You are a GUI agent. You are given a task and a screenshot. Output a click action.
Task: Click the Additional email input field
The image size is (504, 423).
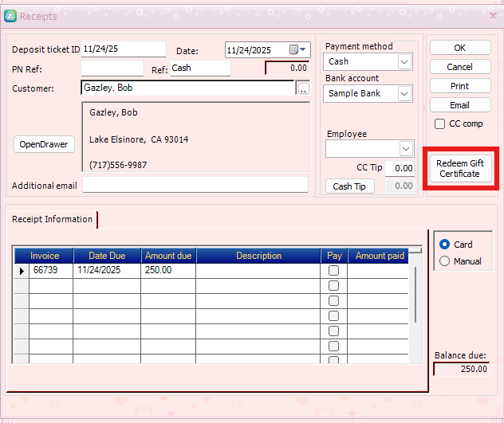(195, 185)
